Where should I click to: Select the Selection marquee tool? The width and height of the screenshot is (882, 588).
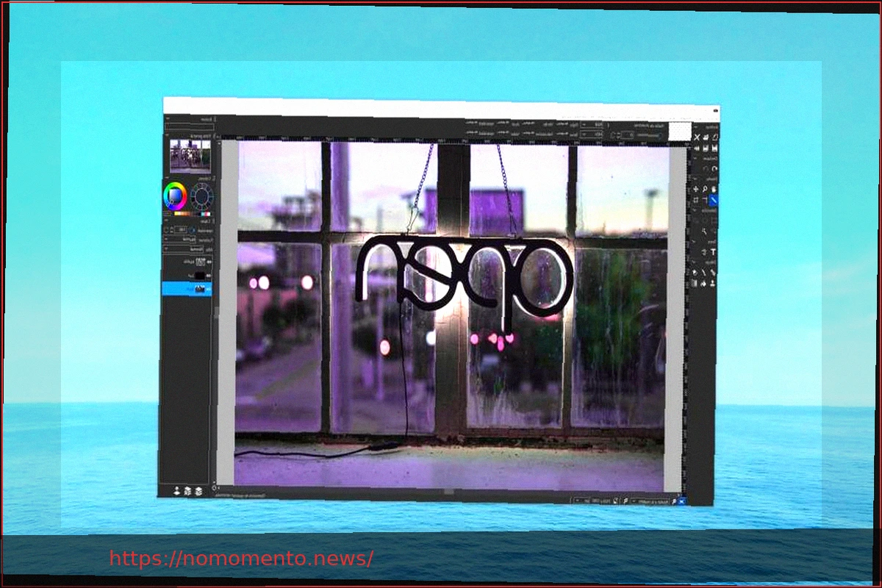(695, 200)
